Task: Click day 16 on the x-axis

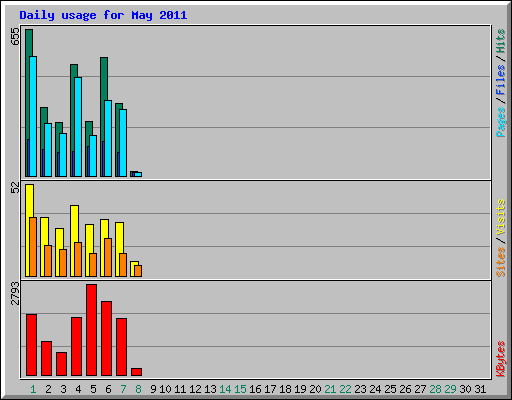Action: click(x=255, y=389)
